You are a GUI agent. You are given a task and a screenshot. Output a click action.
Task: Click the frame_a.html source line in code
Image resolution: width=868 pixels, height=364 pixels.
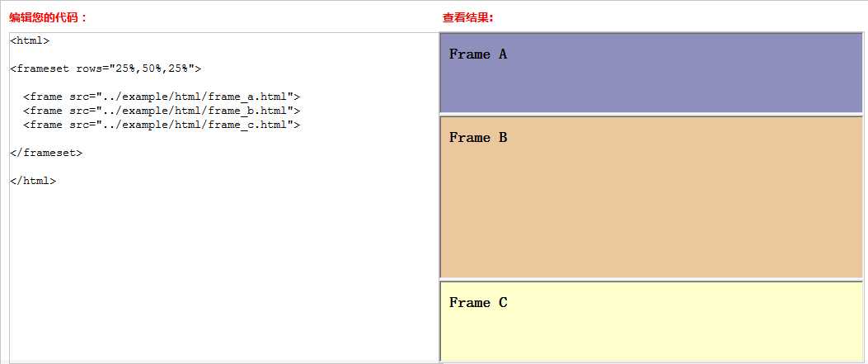[162, 97]
